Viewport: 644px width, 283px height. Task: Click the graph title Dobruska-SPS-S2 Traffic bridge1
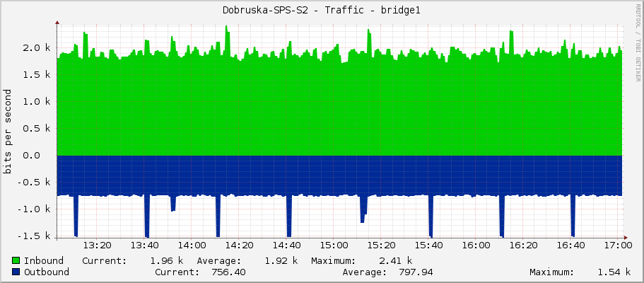tap(316, 10)
